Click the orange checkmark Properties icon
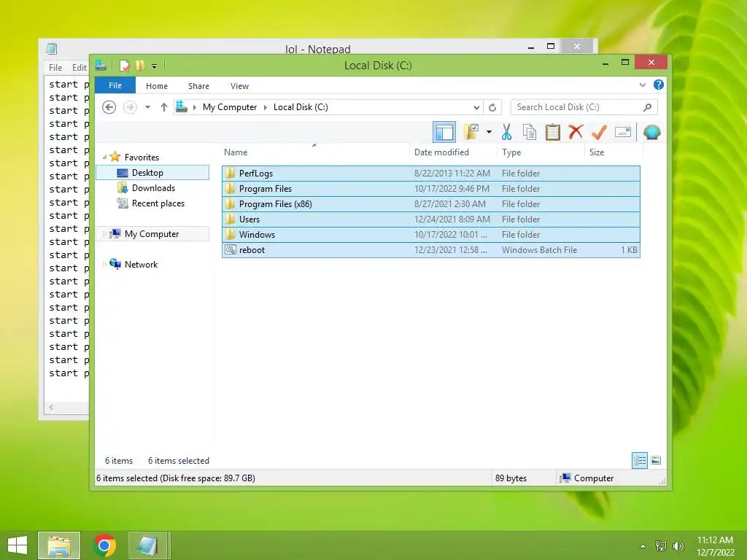This screenshot has width=747, height=560. click(x=599, y=132)
